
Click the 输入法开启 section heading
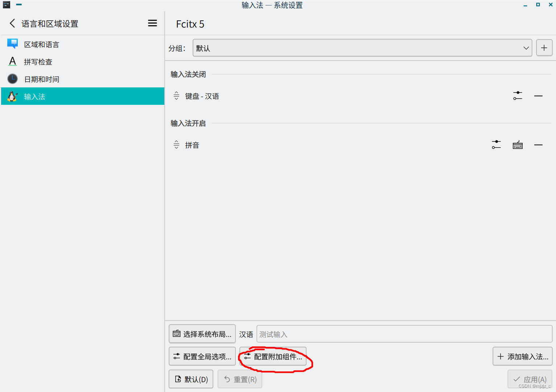[x=188, y=123]
